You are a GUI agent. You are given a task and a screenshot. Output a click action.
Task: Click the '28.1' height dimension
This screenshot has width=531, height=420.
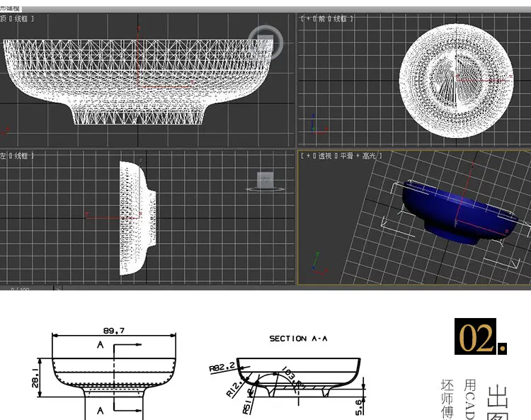35,378
